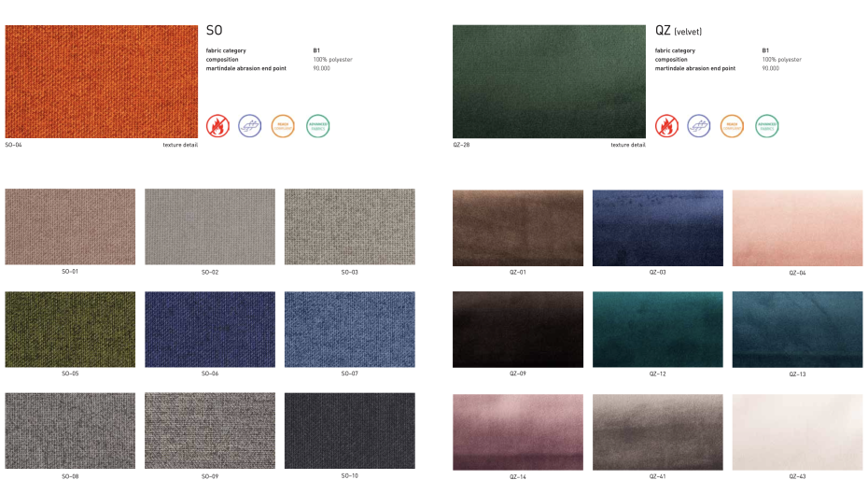
Task: Click the SO Reach Compliant badge
Action: (283, 126)
